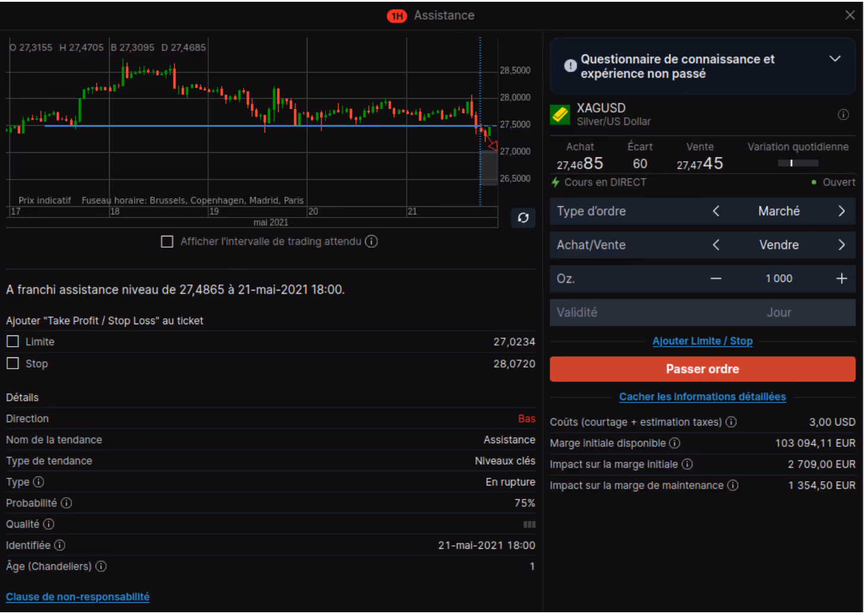
Task: Click Limite value 27,0234
Action: (514, 342)
